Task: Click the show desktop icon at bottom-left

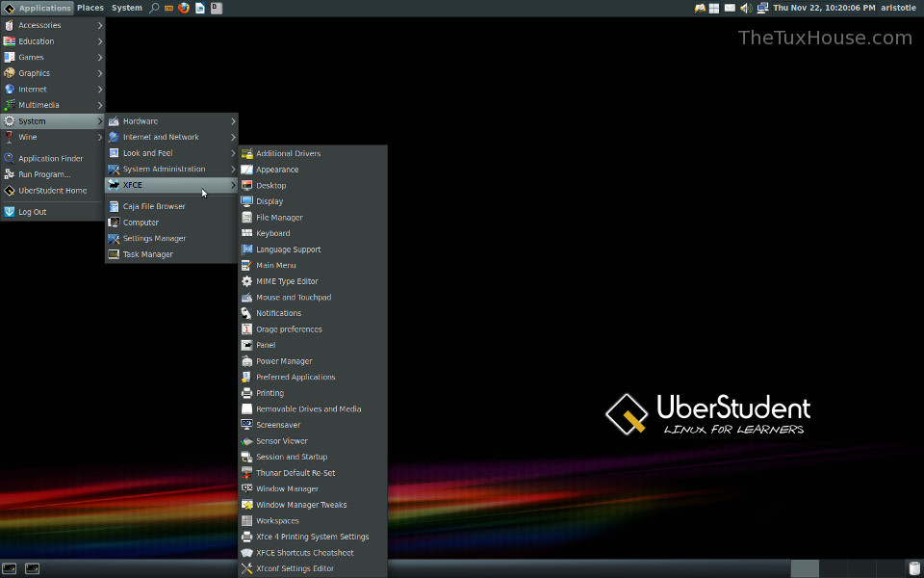Action: click(10, 568)
